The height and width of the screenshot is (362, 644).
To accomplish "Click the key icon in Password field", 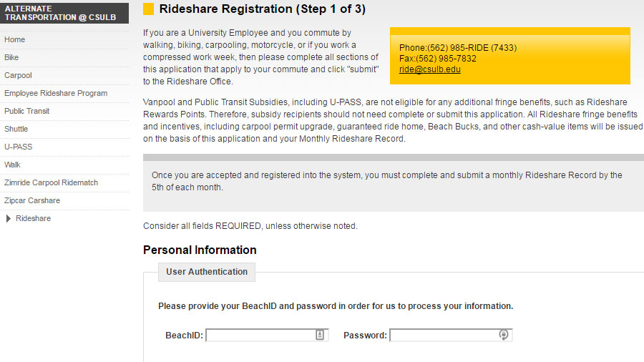I will [x=504, y=335].
